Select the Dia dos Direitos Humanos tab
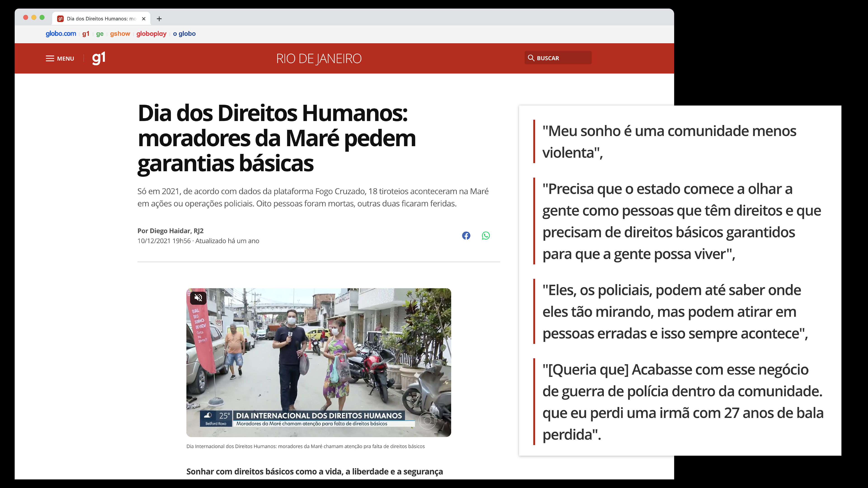Viewport: 868px width, 488px height. click(x=101, y=19)
